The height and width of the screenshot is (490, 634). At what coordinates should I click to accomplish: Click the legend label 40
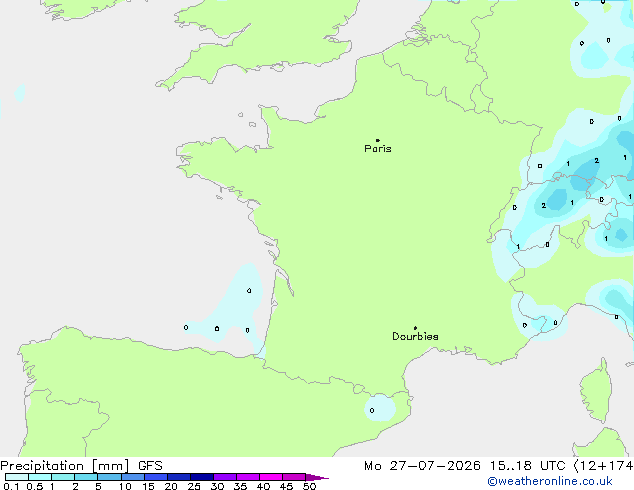point(263,486)
